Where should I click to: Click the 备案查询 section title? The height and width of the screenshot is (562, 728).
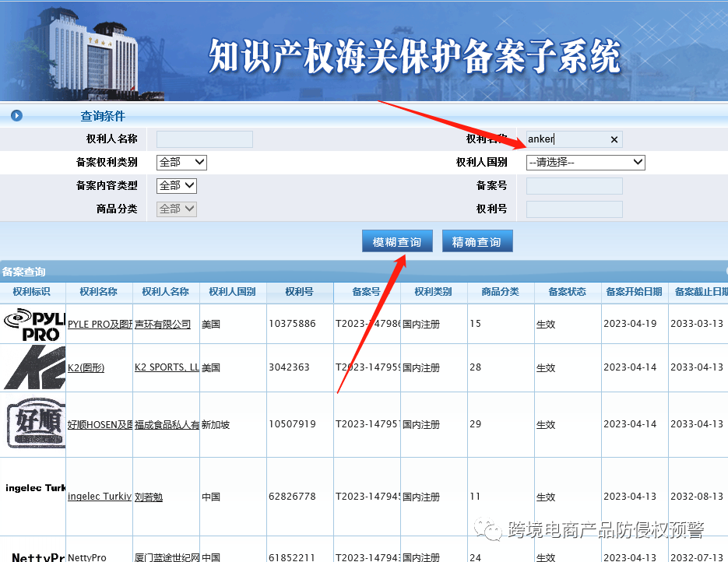click(23, 272)
